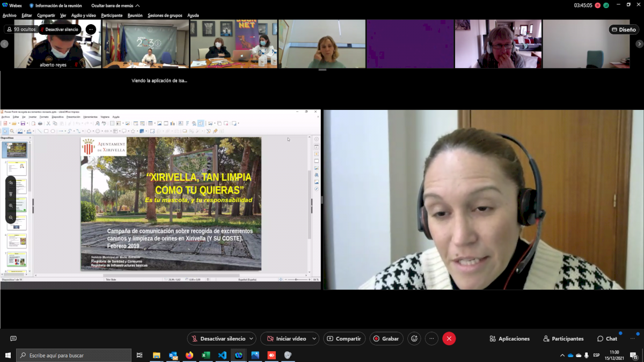The height and width of the screenshot is (362, 644).
Task: Select the annotate squiggle tool icon
Action: [11, 183]
